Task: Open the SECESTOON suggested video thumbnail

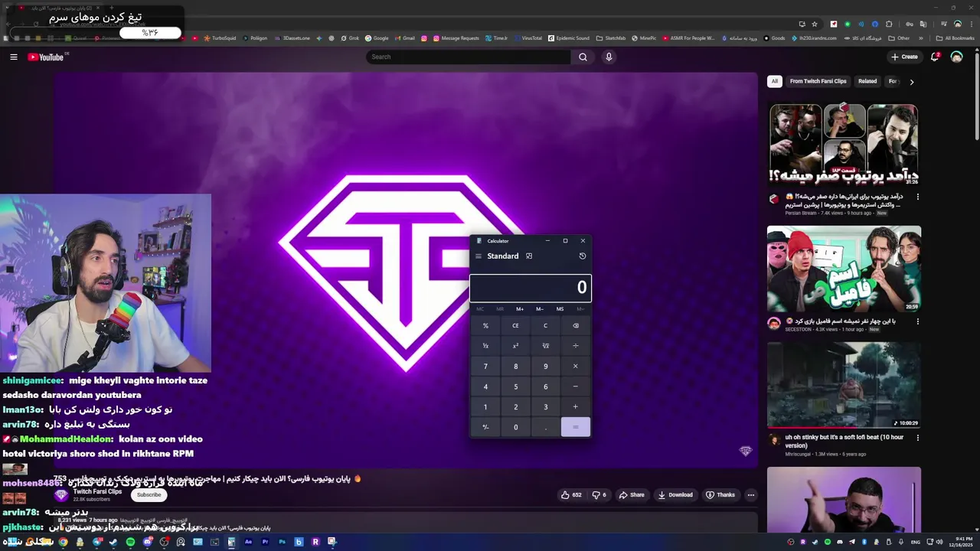Action: point(844,269)
